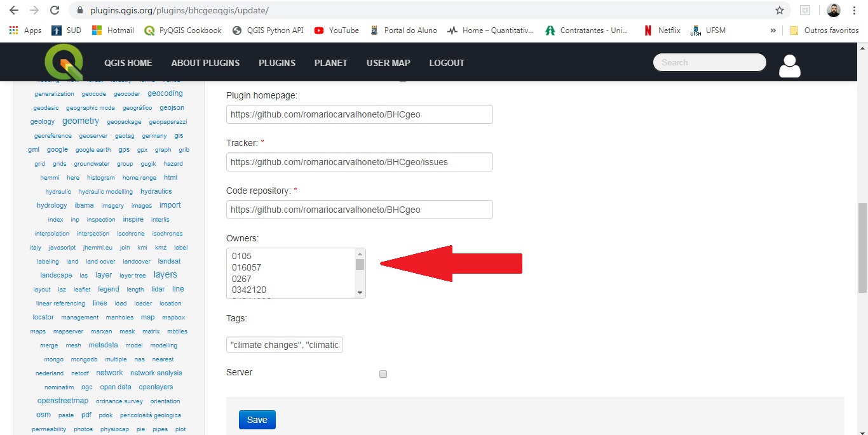This screenshot has height=435, width=868.
Task: Open the PLUGINS menu item
Action: [276, 63]
